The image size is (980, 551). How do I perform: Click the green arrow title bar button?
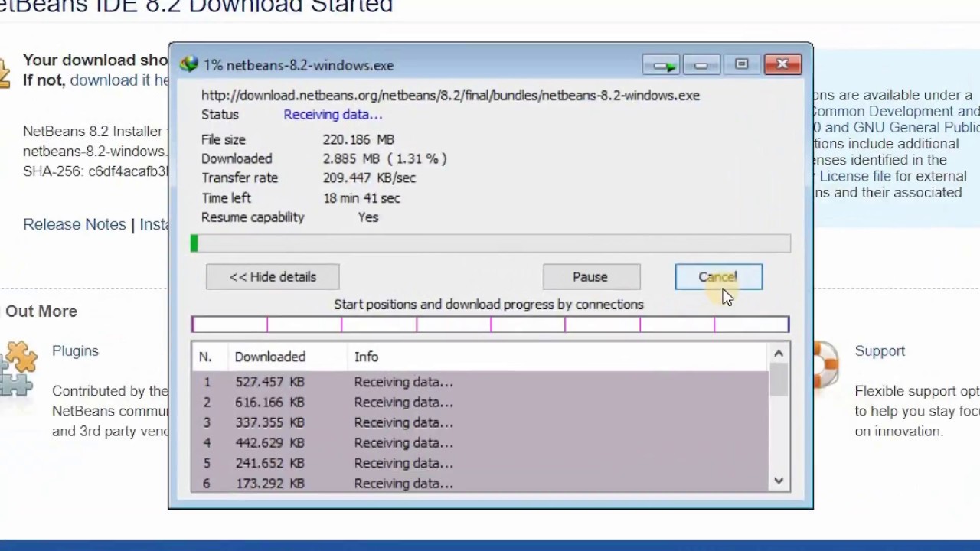click(x=661, y=66)
